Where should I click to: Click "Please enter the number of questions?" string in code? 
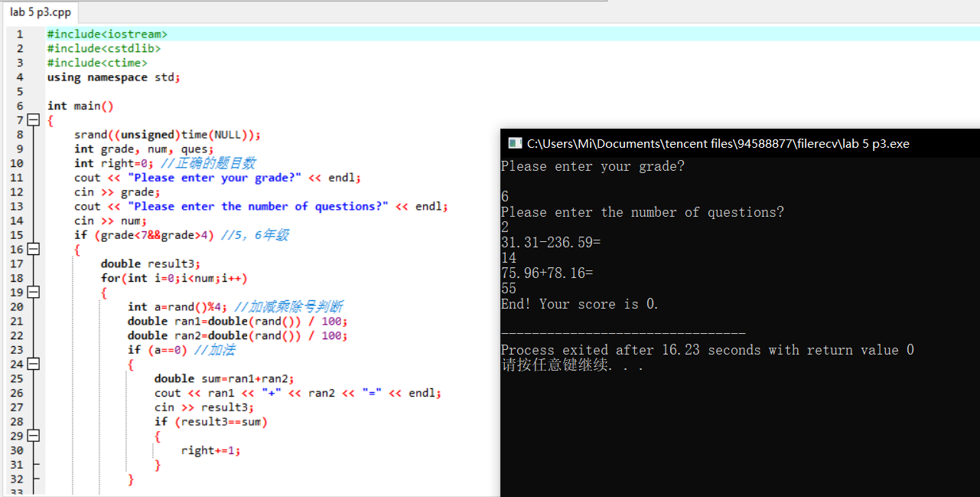tap(259, 206)
